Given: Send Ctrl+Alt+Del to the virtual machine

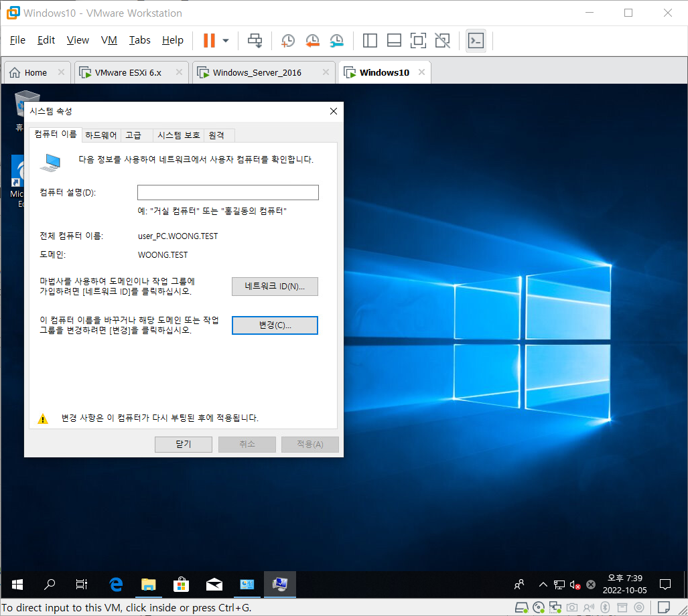Looking at the screenshot, I should (255, 40).
